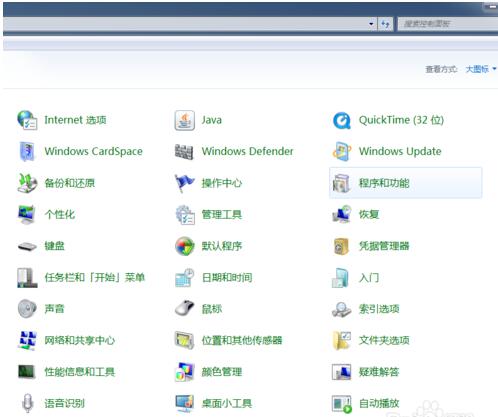
Task: Open the 颜色管理 icon
Action: click(185, 372)
